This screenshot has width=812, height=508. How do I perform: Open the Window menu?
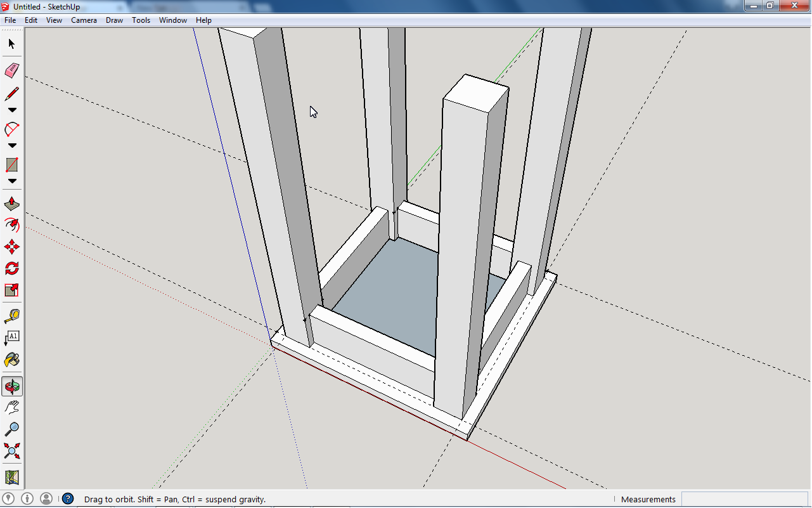(172, 20)
